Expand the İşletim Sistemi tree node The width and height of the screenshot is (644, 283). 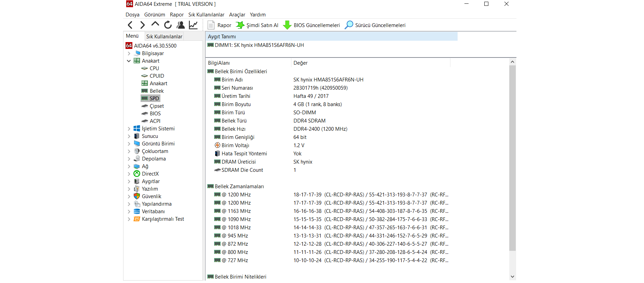pos(129,129)
